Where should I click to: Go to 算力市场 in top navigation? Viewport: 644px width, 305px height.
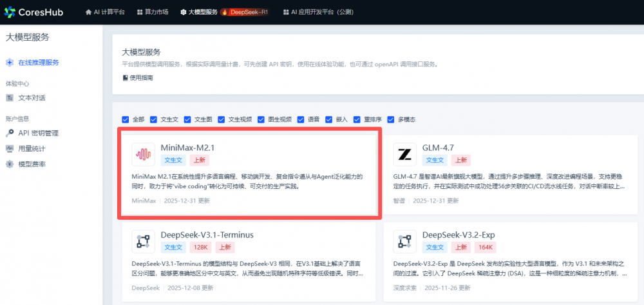point(153,12)
